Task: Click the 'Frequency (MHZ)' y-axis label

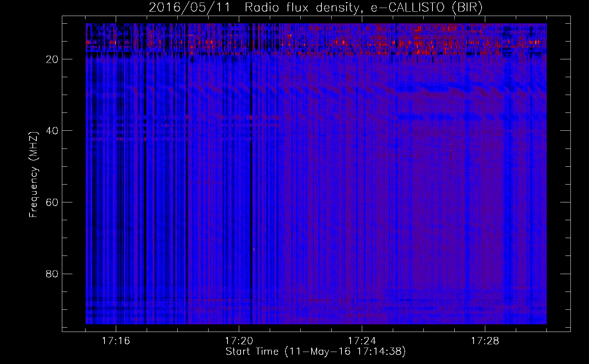Action: coord(33,175)
